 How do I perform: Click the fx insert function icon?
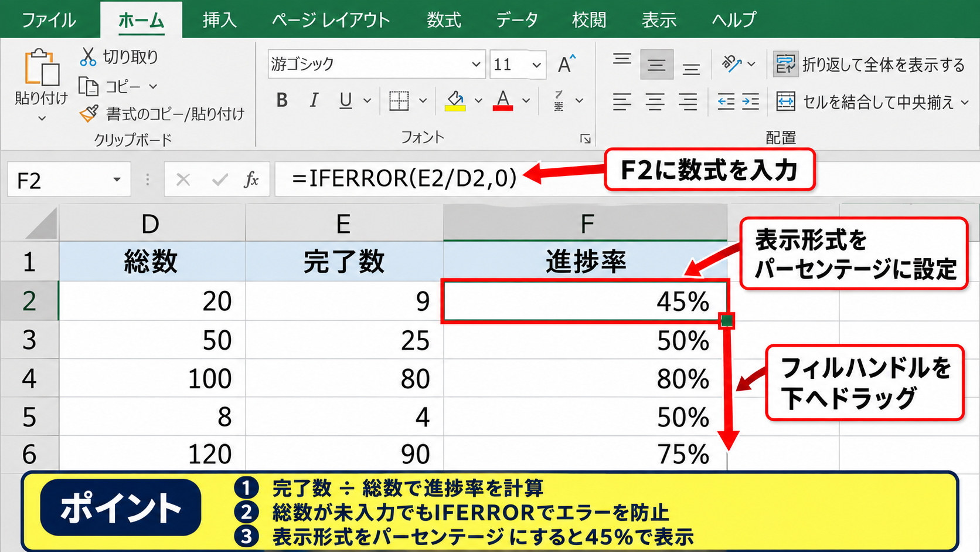[251, 180]
